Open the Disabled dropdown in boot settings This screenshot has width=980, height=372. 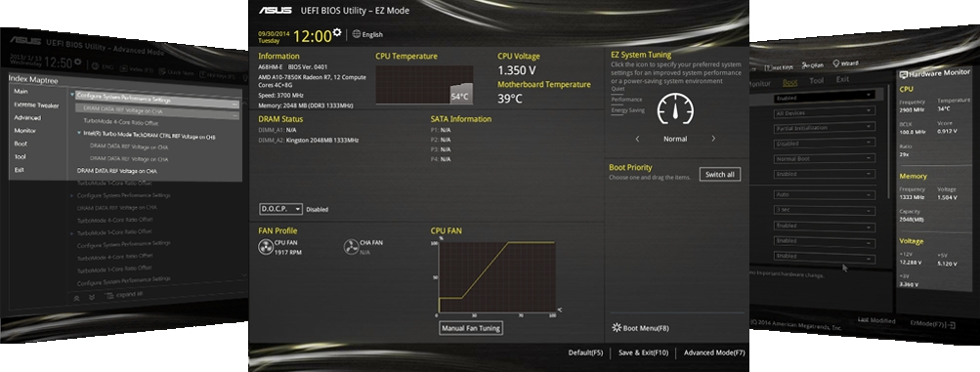click(824, 143)
